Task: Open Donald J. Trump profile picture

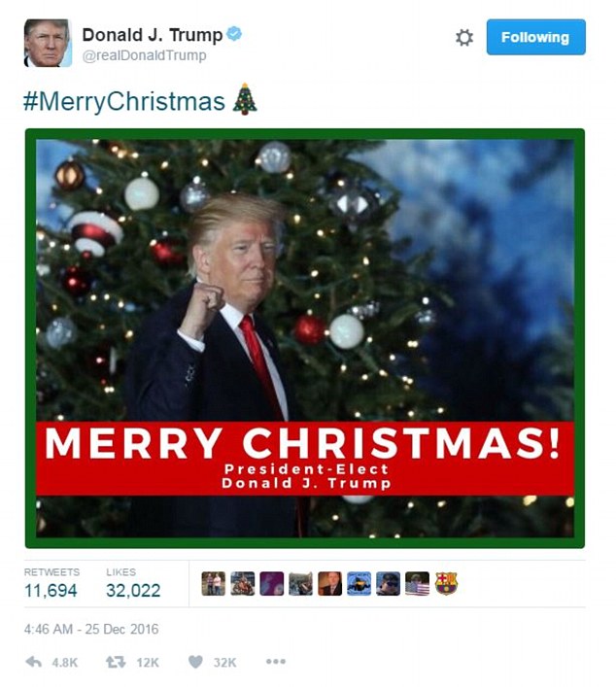Action: coord(48,43)
